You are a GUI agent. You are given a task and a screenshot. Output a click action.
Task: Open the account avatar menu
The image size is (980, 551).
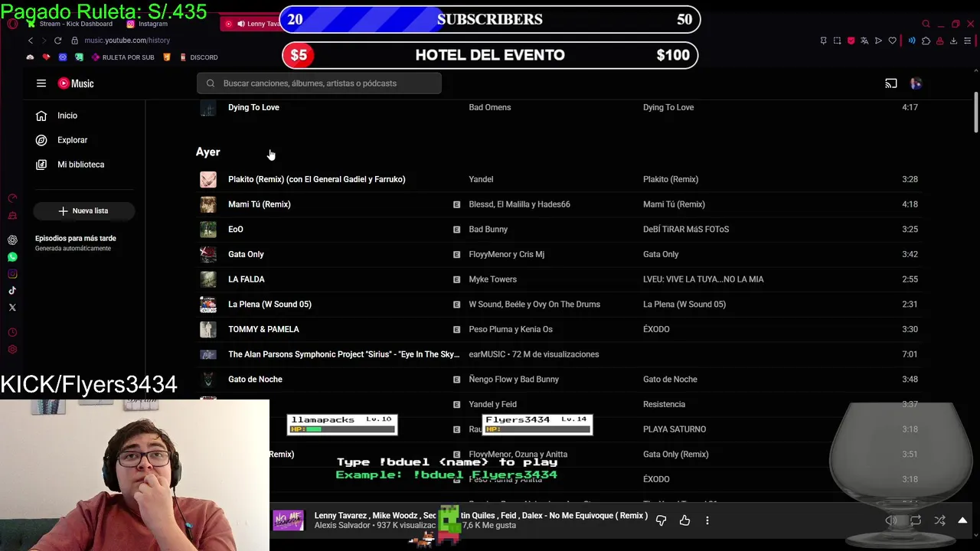(x=916, y=83)
